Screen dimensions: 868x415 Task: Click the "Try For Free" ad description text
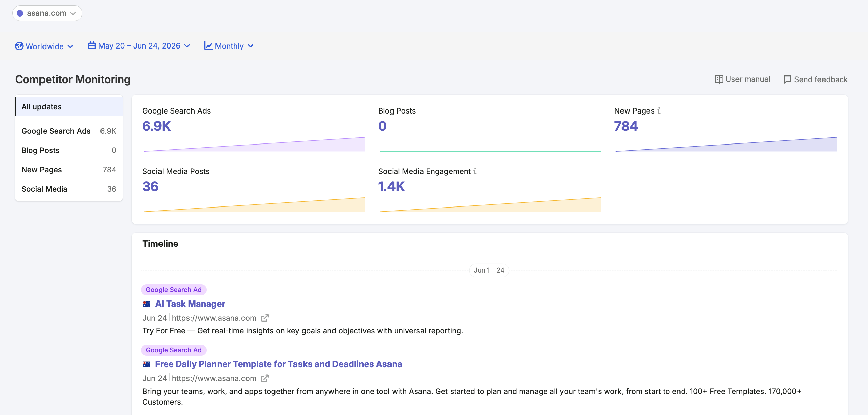[302, 331]
